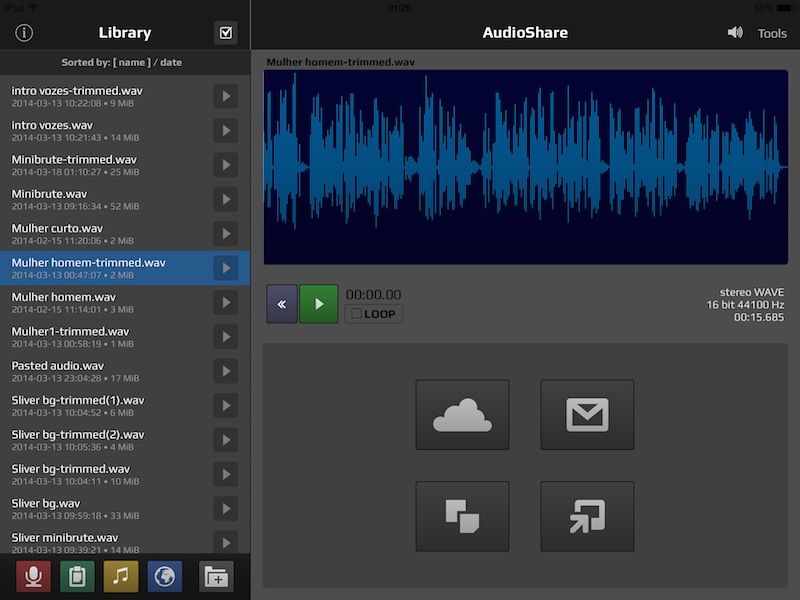800x600 pixels.
Task: Send file by email envelope icon
Action: pyautogui.click(x=587, y=415)
